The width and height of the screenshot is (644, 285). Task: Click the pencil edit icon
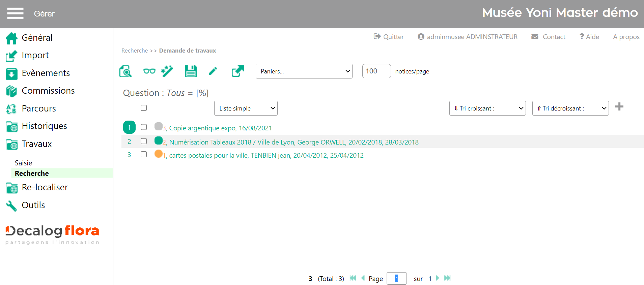213,71
